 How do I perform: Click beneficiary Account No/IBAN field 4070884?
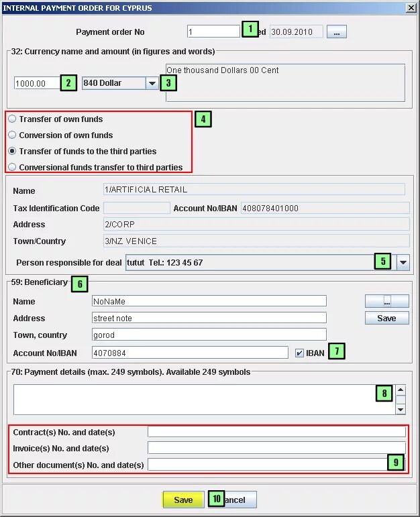(190, 353)
